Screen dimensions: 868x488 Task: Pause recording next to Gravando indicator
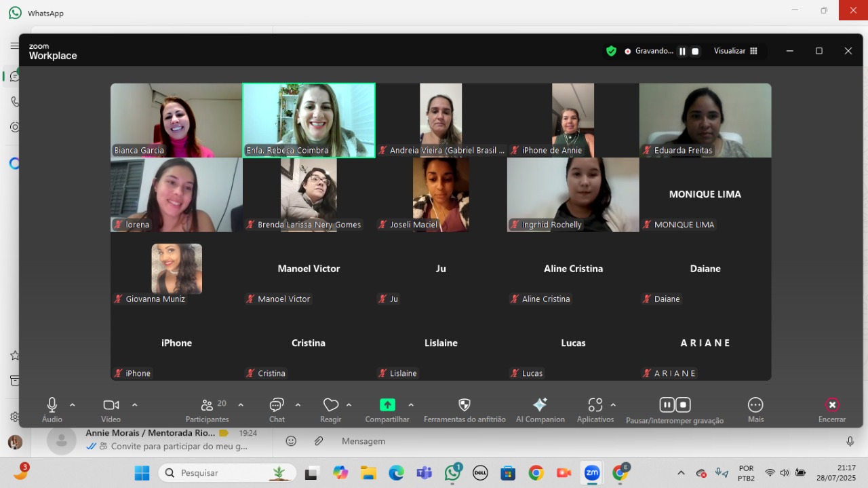coord(683,51)
